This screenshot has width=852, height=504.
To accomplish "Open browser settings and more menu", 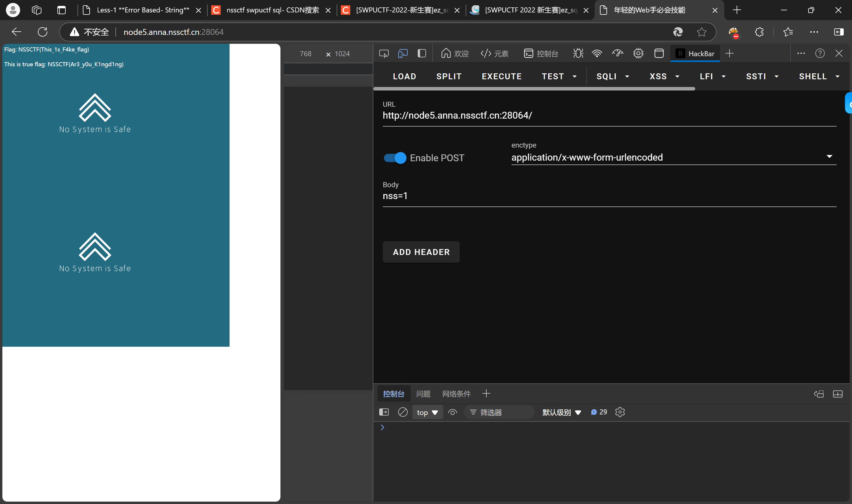I will 814,32.
